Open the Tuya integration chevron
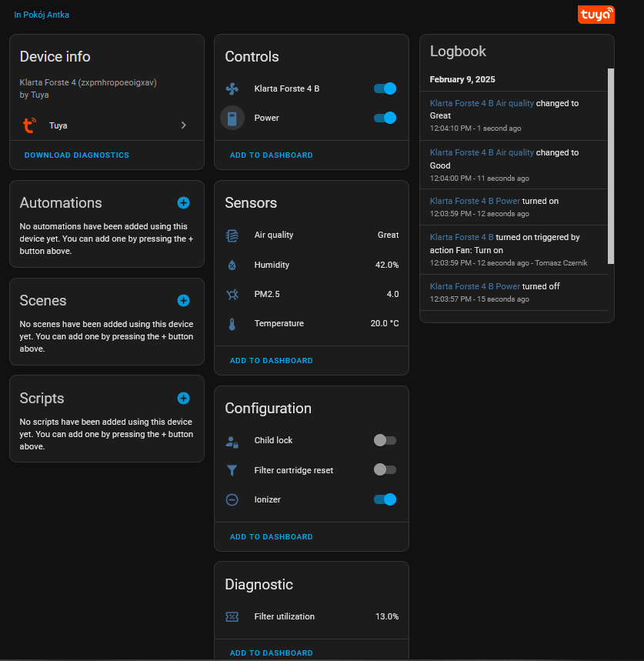Viewport: 644px width, 661px height. pyautogui.click(x=183, y=125)
